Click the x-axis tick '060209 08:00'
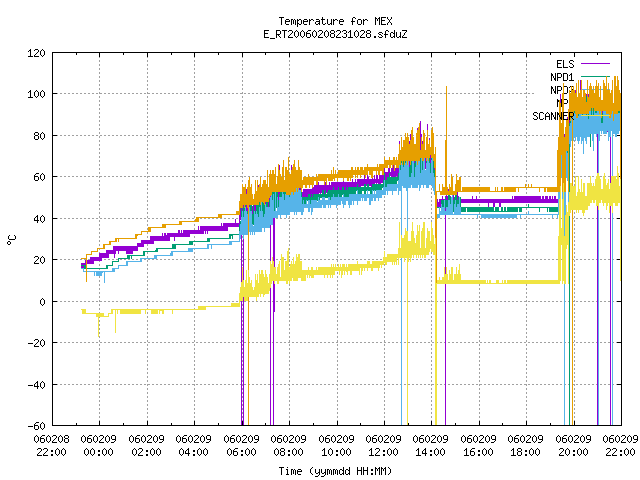This screenshot has height=480, width=640. pos(289,446)
